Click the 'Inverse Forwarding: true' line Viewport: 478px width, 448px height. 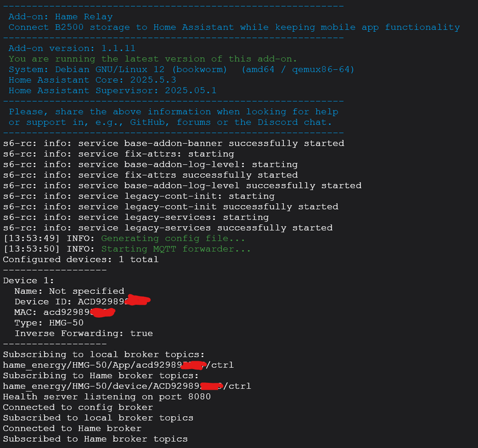coord(84,333)
